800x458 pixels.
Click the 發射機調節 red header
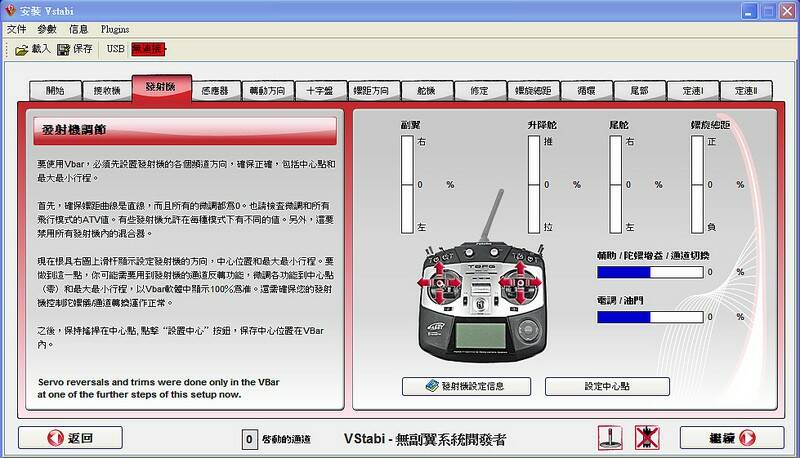(x=185, y=131)
